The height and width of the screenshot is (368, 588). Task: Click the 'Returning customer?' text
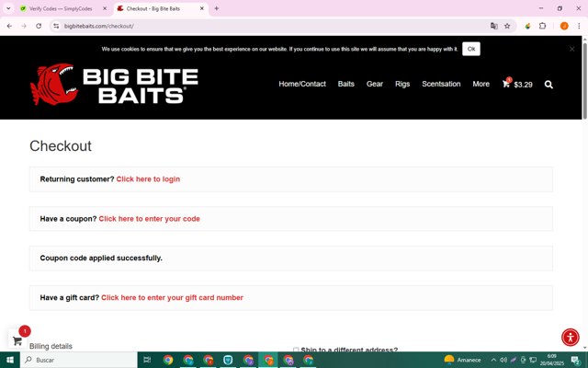77,179
